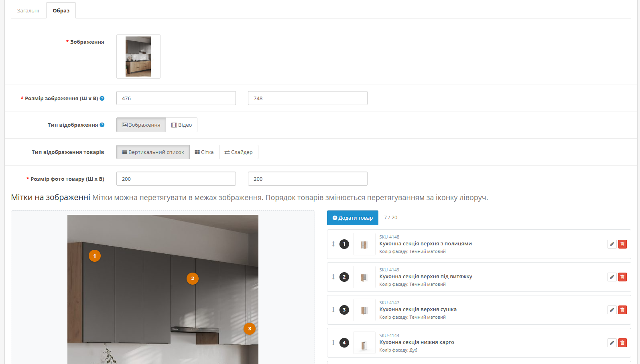Focus product photo width field

[x=176, y=179]
